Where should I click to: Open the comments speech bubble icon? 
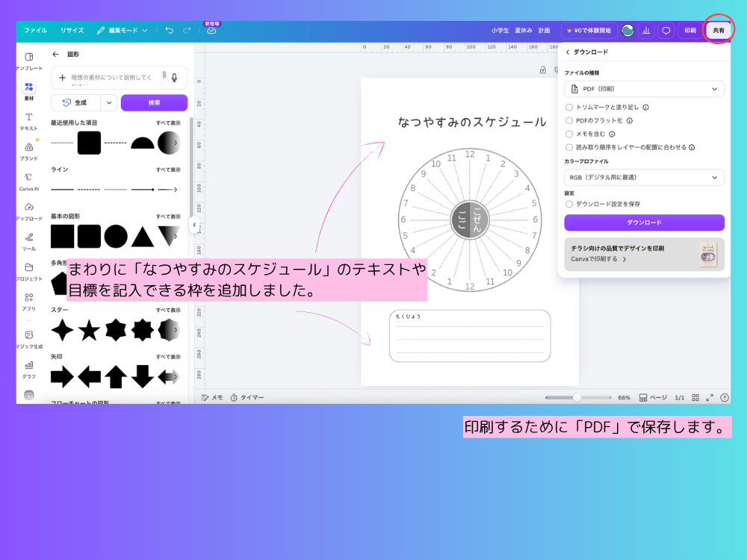coord(666,31)
